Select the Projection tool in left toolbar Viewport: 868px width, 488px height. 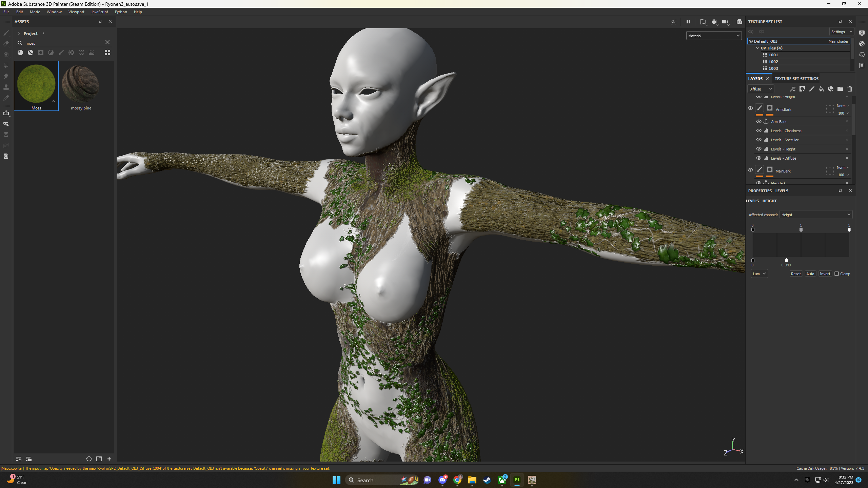point(6,55)
